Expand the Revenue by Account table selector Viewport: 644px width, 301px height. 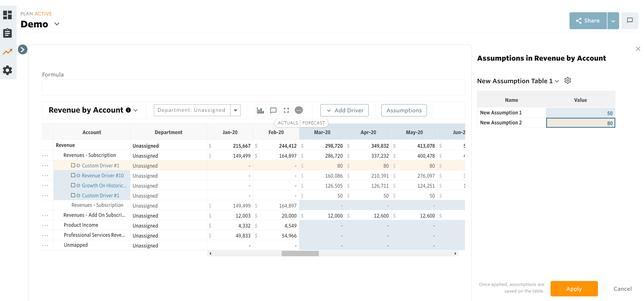(136, 110)
